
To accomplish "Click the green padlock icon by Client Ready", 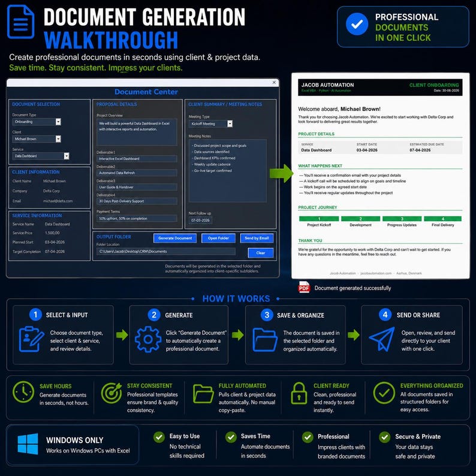I will [299, 393].
